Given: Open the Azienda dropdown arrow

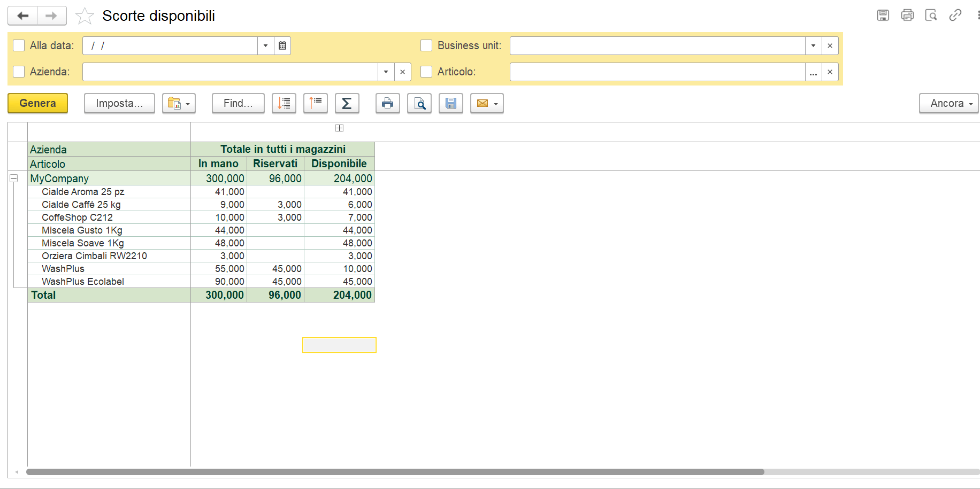Looking at the screenshot, I should coord(386,72).
